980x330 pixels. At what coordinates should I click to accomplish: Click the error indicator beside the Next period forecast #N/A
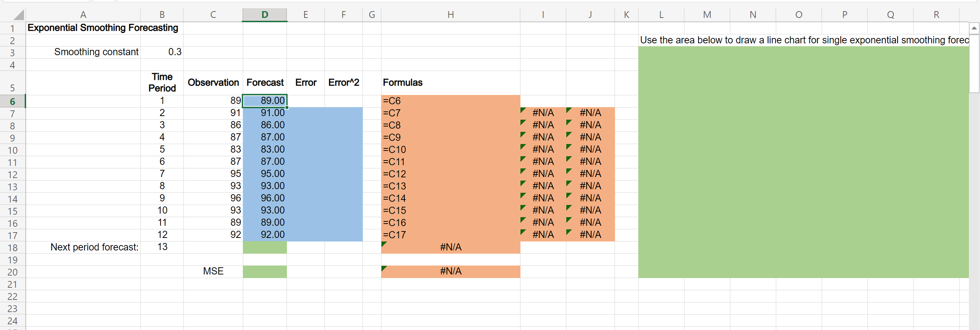coord(384,244)
